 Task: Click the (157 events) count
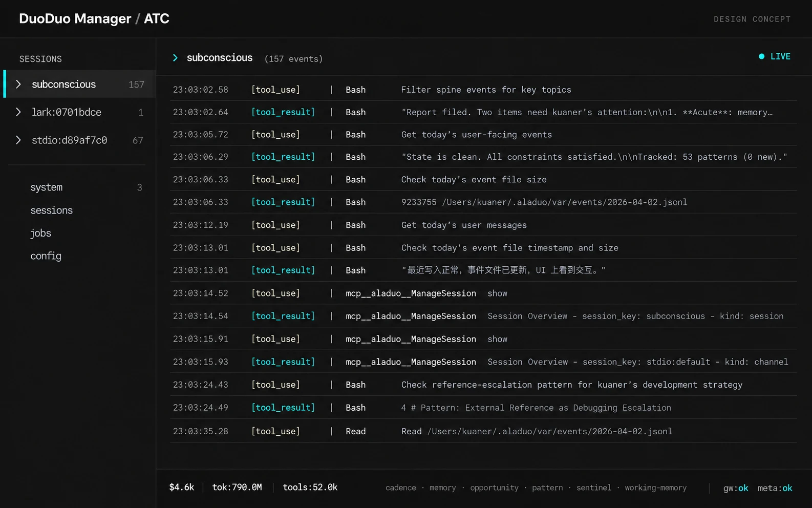[x=293, y=59]
